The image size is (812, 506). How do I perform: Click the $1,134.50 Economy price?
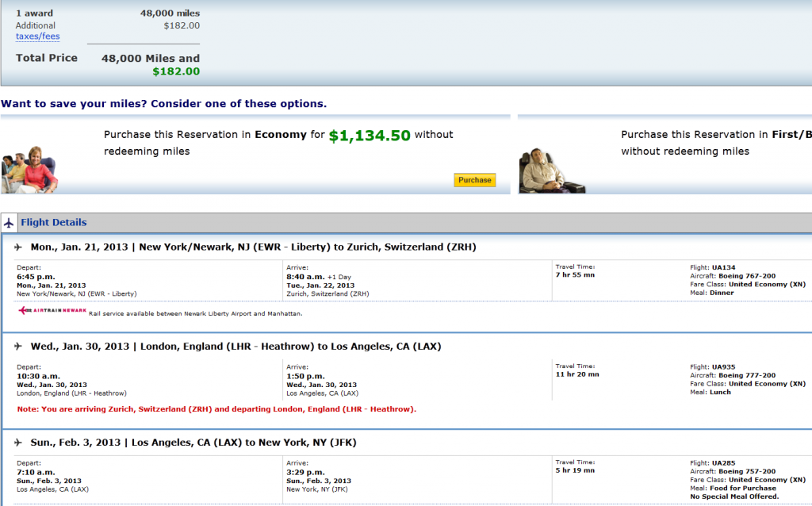(370, 136)
